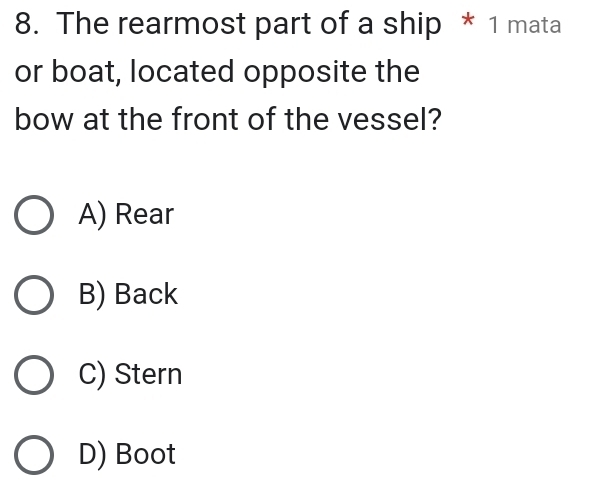
Task: Click the 'Back' answer label text
Action: 147,294
